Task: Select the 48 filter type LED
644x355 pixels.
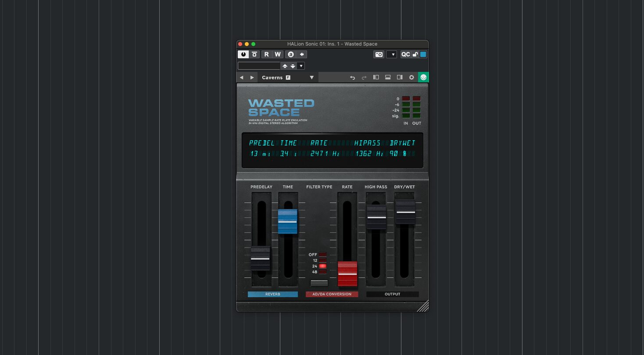Action: tap(322, 272)
